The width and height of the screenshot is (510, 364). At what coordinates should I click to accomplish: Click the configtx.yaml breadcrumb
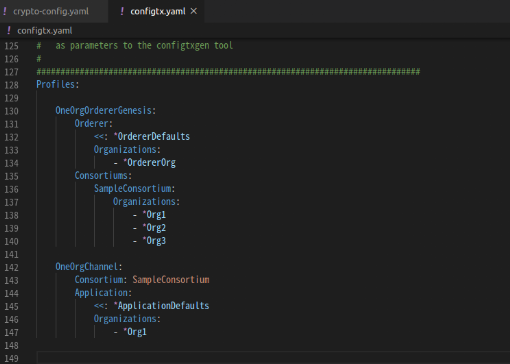click(45, 31)
